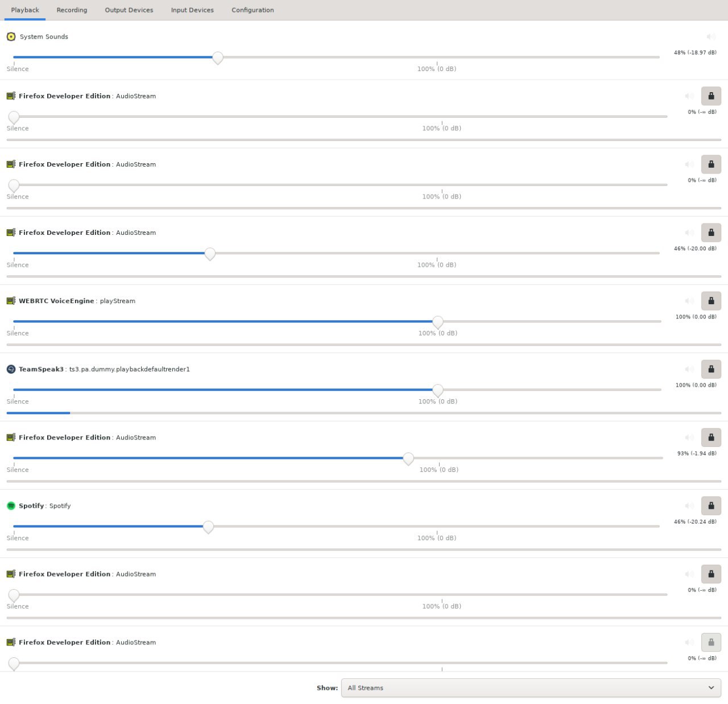Screen dimensions: 728x704
Task: Click the yellow System Sounds icon
Action: point(11,36)
